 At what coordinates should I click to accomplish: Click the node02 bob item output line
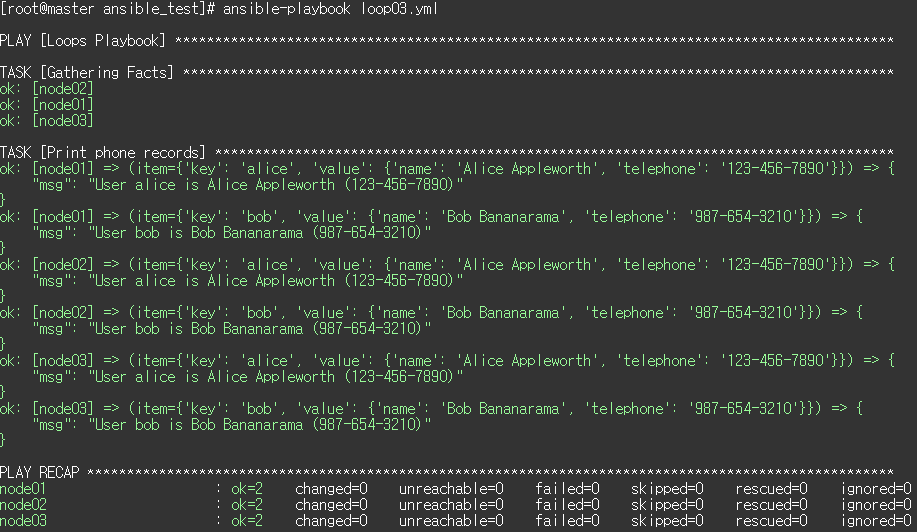[x=431, y=312]
